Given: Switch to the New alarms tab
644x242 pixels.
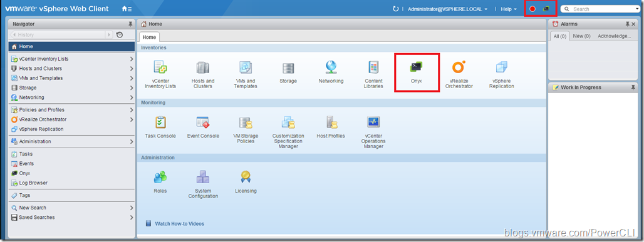Looking at the screenshot, I should [x=581, y=36].
